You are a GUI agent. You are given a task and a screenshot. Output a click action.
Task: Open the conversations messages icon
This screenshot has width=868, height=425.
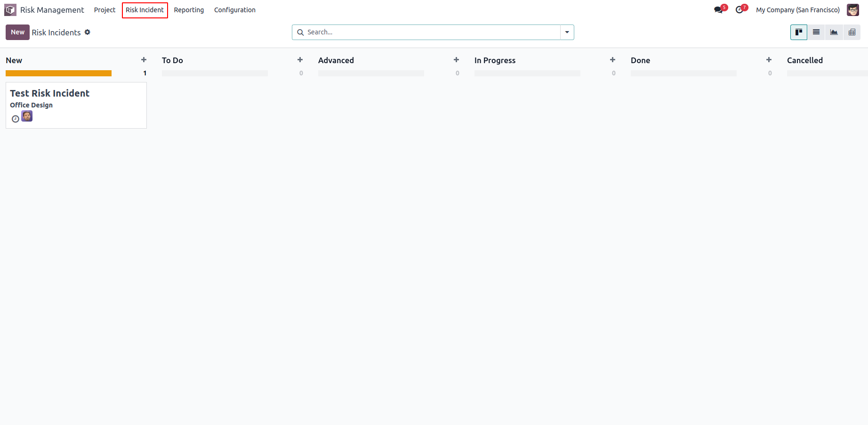click(718, 10)
